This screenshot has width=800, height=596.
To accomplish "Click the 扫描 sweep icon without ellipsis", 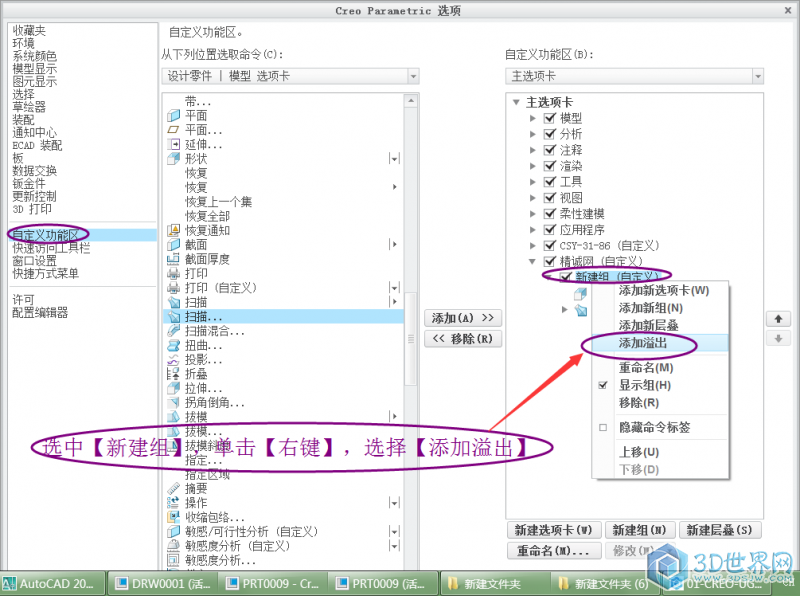I will pyautogui.click(x=174, y=302).
